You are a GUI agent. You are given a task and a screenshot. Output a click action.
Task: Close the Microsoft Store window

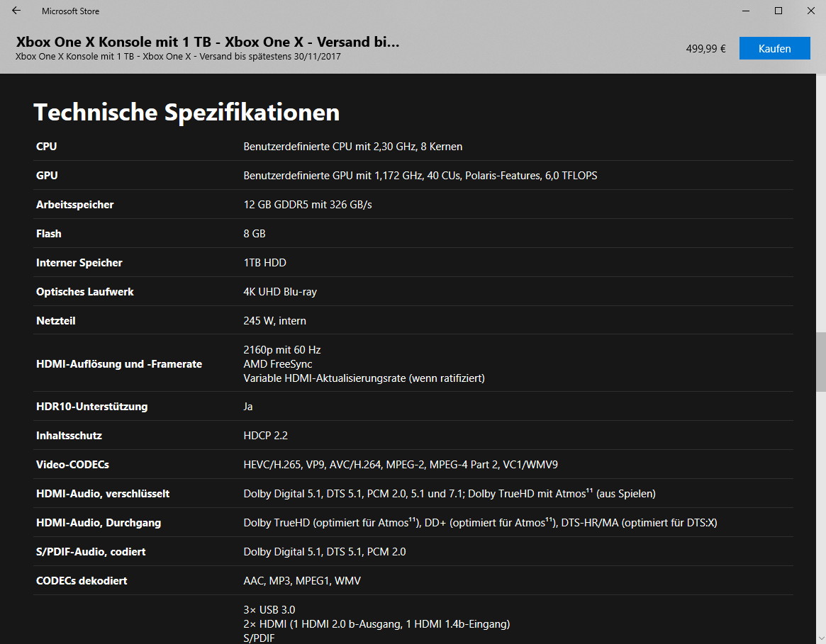(810, 11)
